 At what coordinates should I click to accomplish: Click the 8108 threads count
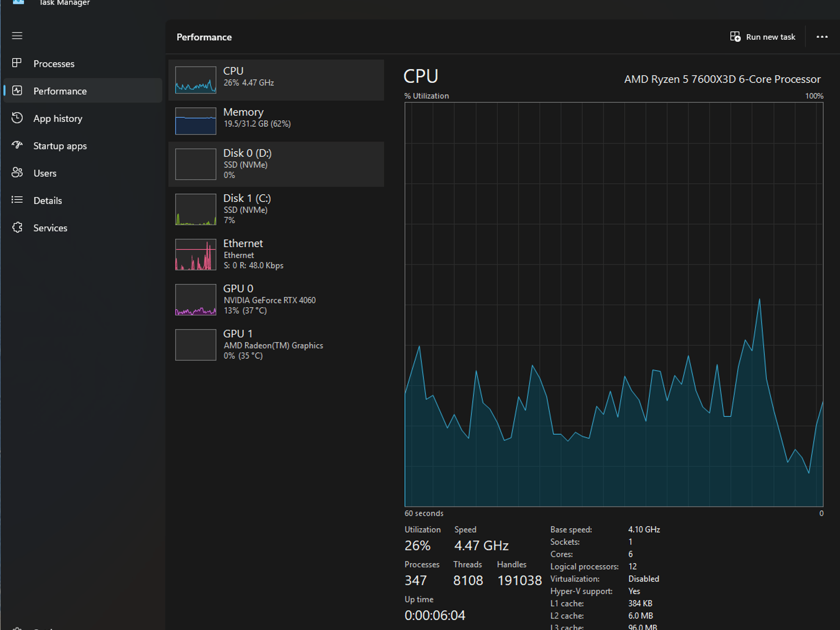(x=468, y=580)
